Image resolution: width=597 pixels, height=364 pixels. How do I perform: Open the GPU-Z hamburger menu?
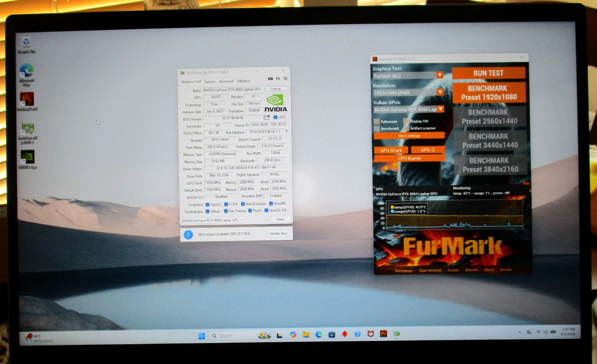click(286, 78)
